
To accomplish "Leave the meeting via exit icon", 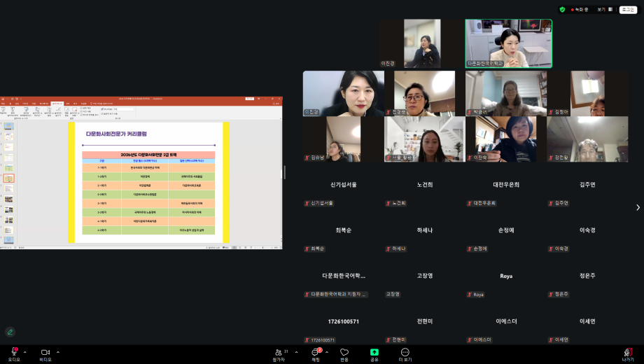I will (x=628, y=352).
